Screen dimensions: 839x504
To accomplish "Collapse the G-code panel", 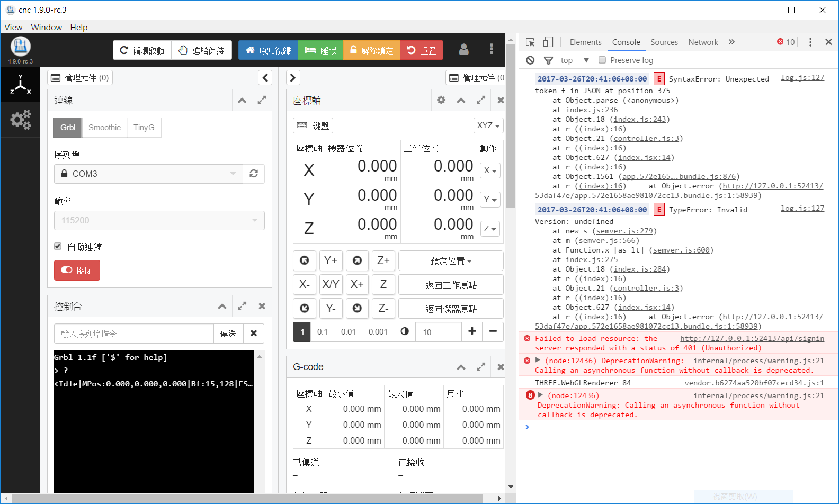I will point(461,367).
